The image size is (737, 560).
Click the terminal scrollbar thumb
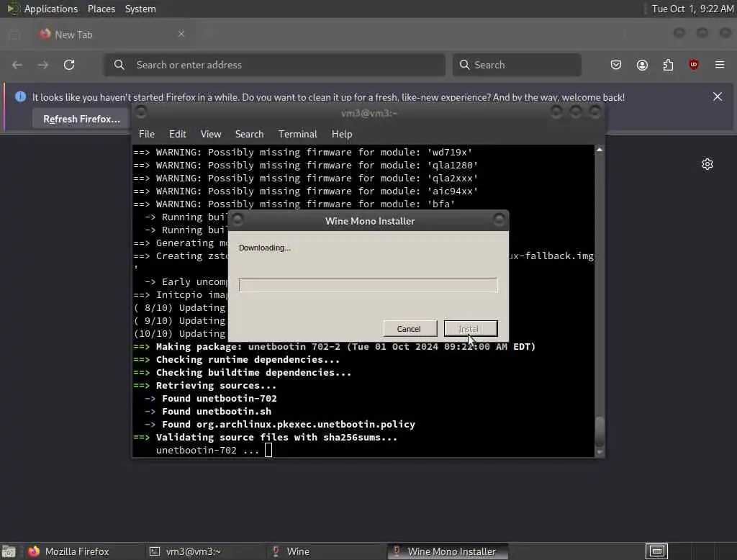pos(600,432)
